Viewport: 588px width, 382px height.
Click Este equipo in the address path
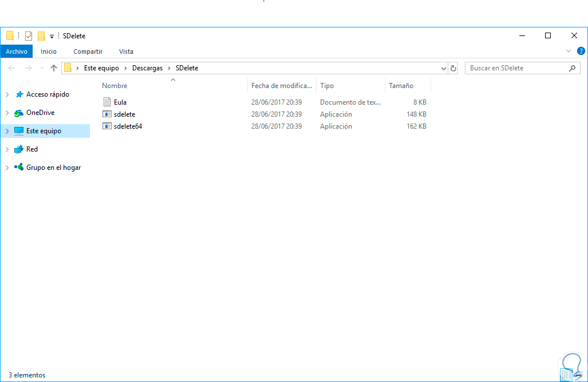pos(101,68)
